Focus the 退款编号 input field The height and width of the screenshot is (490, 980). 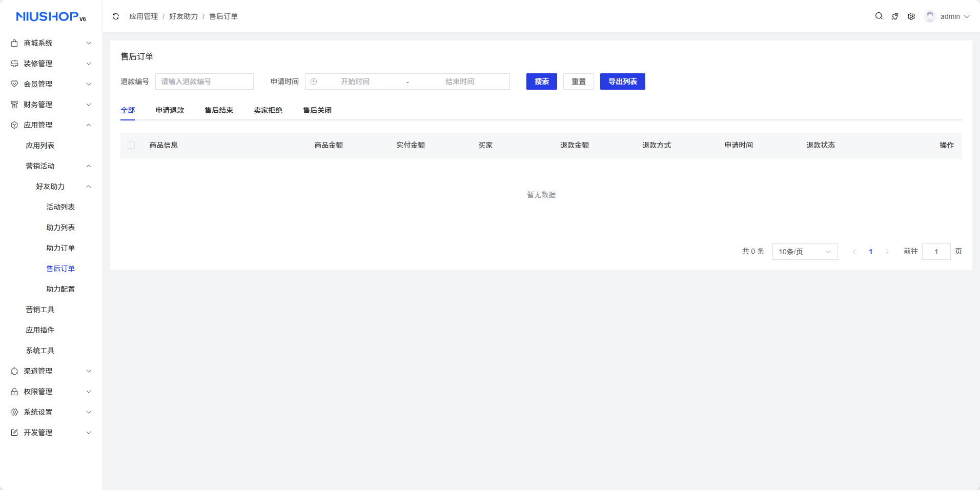(x=204, y=81)
